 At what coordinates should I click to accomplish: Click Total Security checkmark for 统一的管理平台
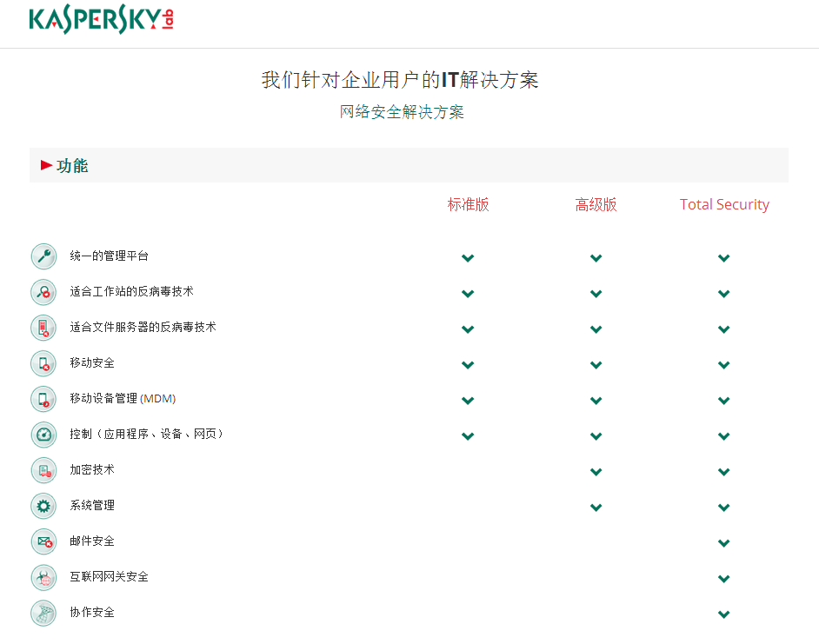[x=724, y=258]
